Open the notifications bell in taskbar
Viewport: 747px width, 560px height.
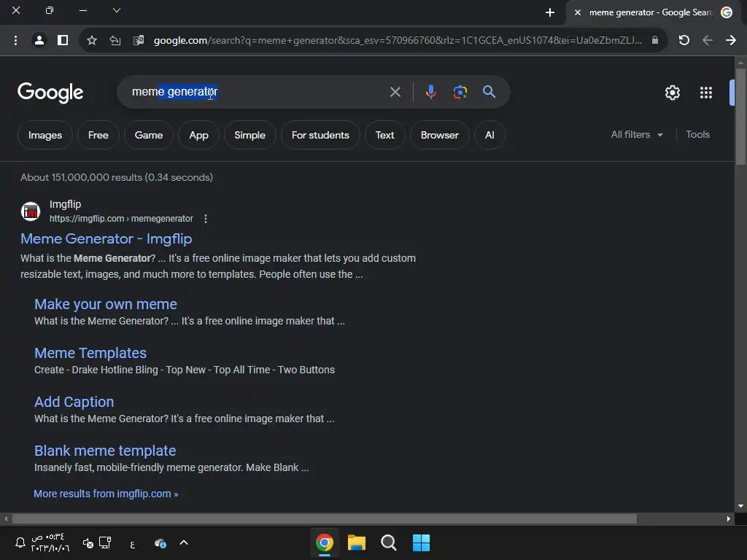(20, 542)
